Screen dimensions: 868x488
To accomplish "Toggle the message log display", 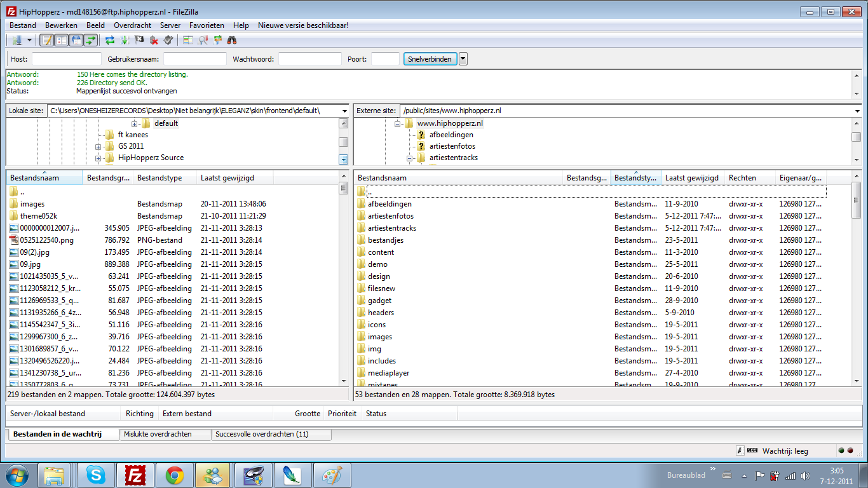I will [x=46, y=40].
